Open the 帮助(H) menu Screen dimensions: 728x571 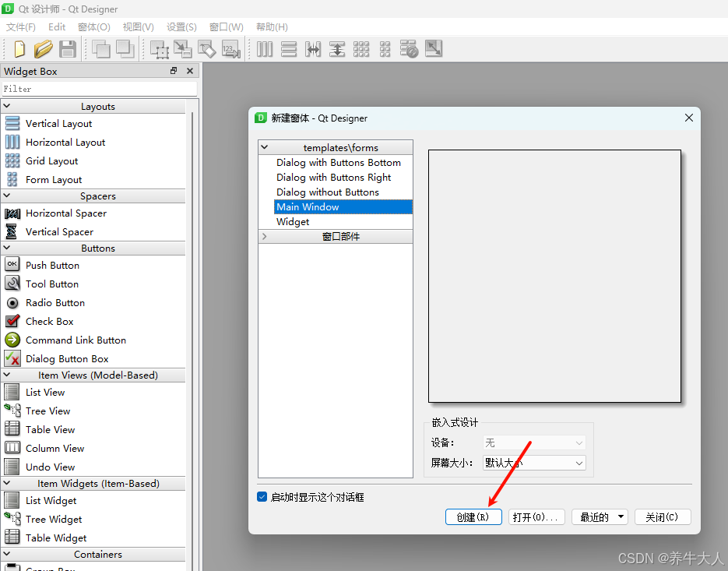point(272,27)
